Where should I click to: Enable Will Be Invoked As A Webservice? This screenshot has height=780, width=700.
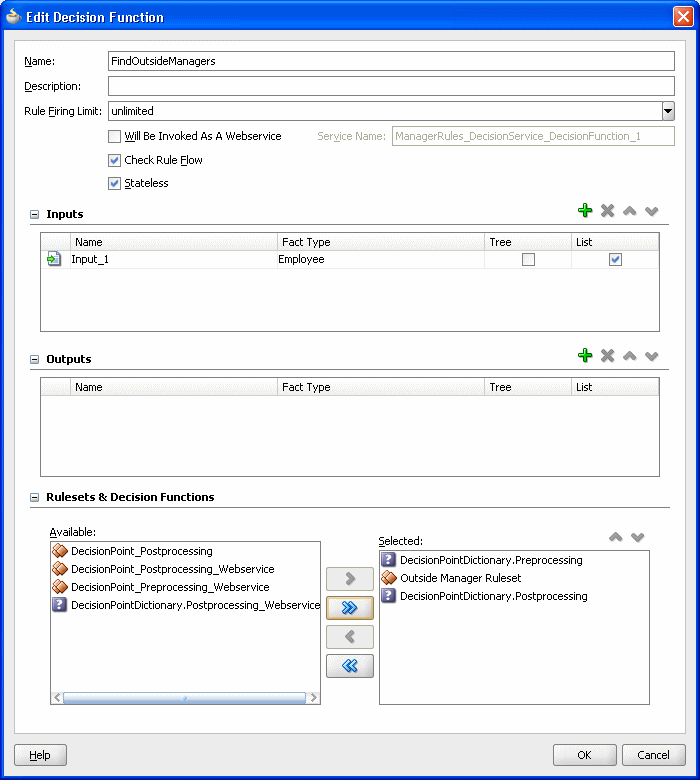[114, 136]
